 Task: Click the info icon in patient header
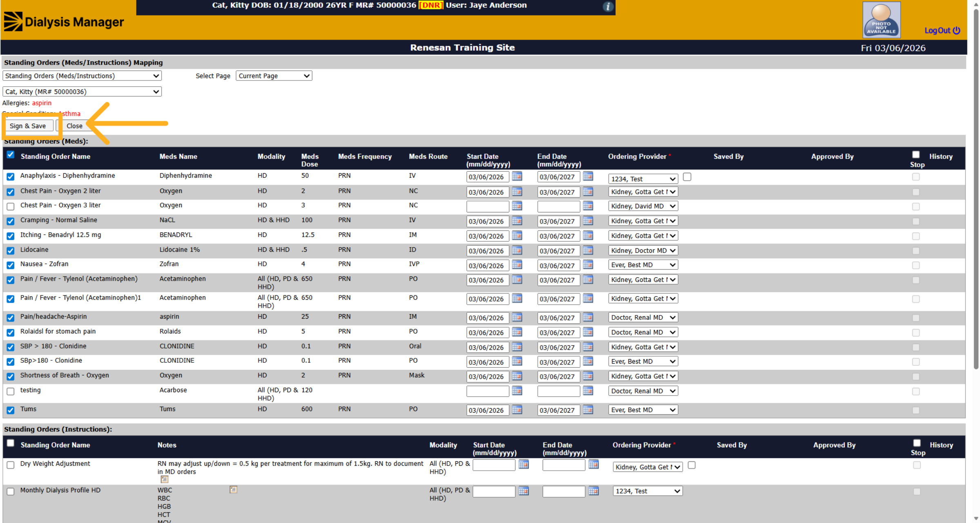(x=608, y=7)
